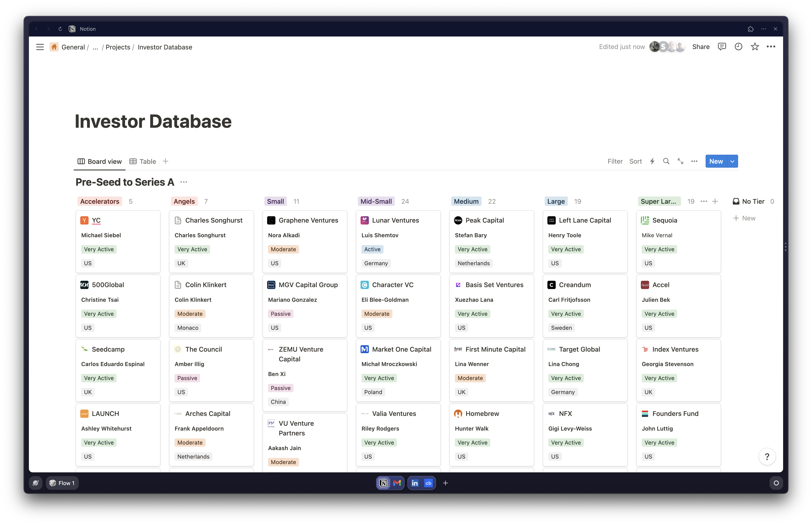Click the General home icon in breadcrumb
Screen dimensions: 812x525
(54, 47)
